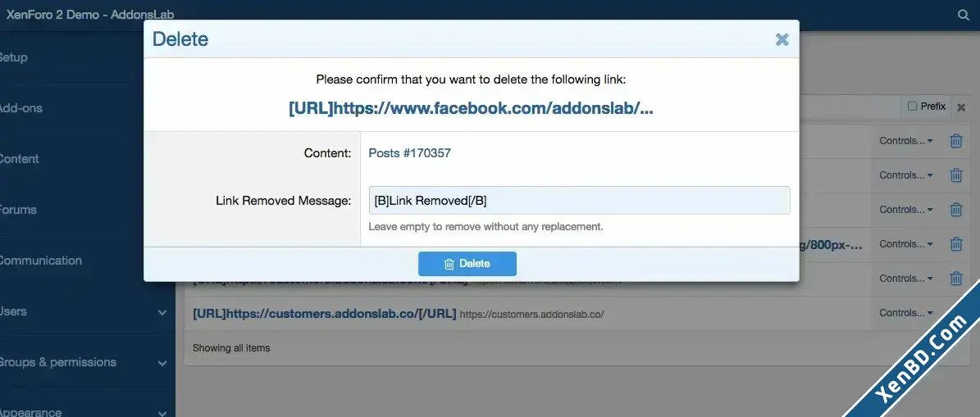Open the Communication sidebar menu item
Image resolution: width=980 pixels, height=417 pixels.
point(40,261)
